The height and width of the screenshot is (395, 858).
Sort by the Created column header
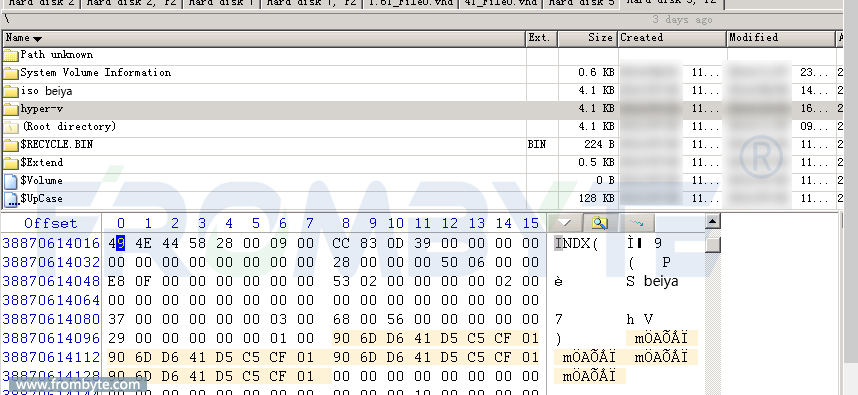tap(672, 38)
